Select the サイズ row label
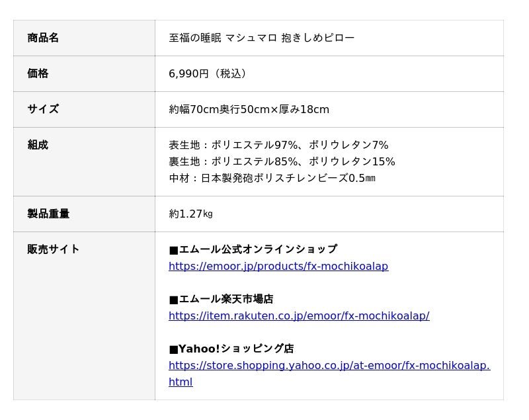The image size is (529, 420). (x=43, y=109)
